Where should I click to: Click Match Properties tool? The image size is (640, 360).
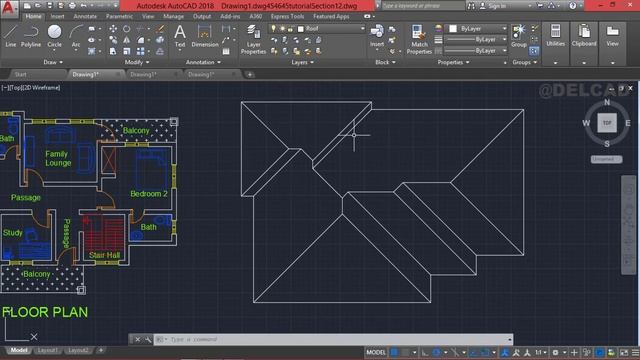(419, 39)
